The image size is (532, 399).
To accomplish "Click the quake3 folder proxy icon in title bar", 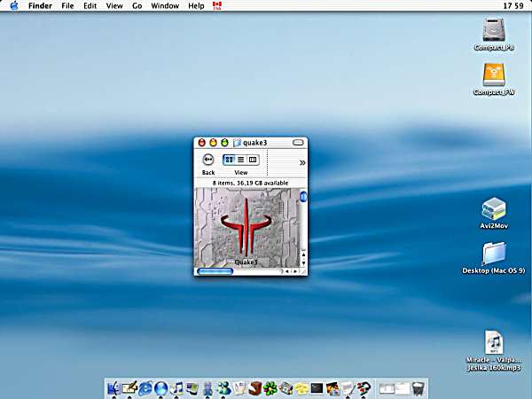I will [237, 143].
